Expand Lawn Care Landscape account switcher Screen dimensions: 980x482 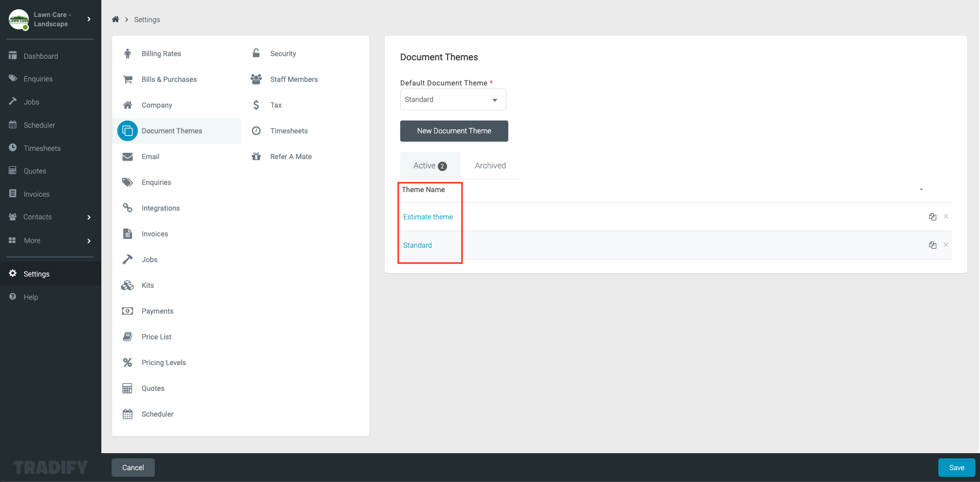89,20
